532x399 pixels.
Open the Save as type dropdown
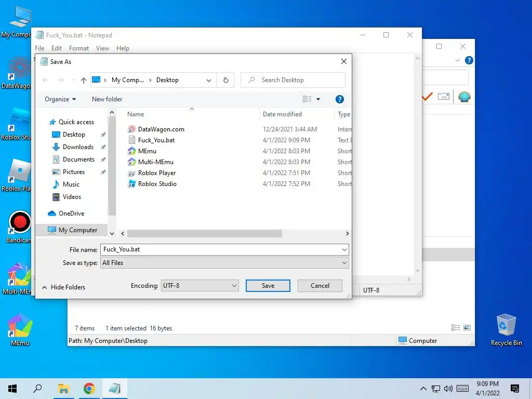(224, 262)
